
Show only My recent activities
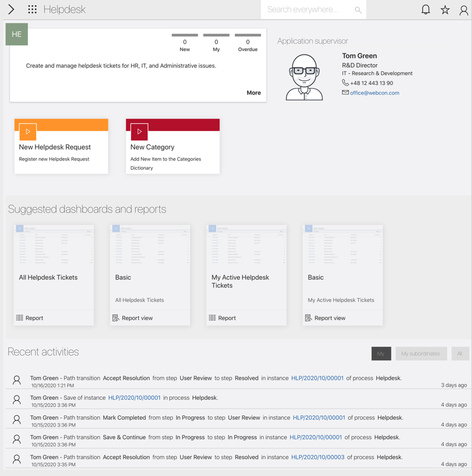381,353
